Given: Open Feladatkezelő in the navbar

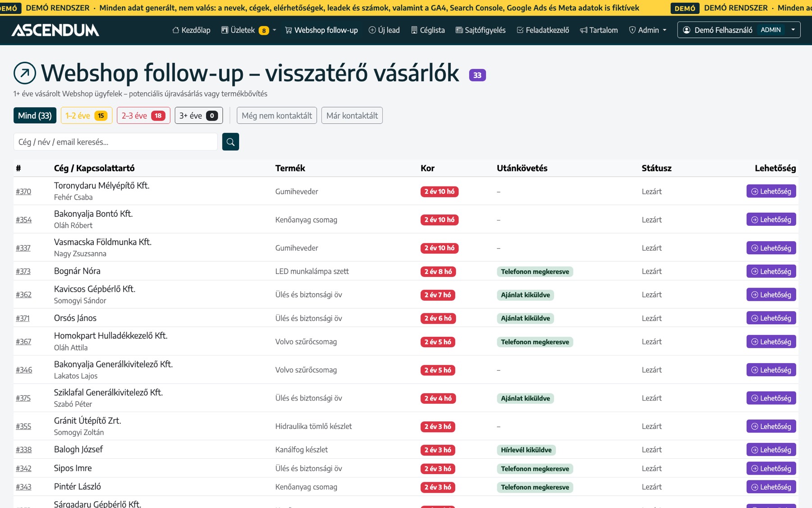Looking at the screenshot, I should point(543,30).
